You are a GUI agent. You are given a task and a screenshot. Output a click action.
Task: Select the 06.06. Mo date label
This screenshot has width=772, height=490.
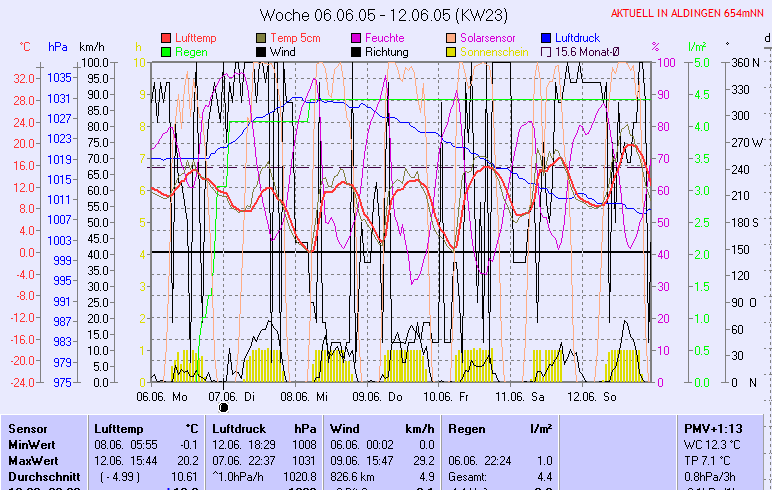162,396
